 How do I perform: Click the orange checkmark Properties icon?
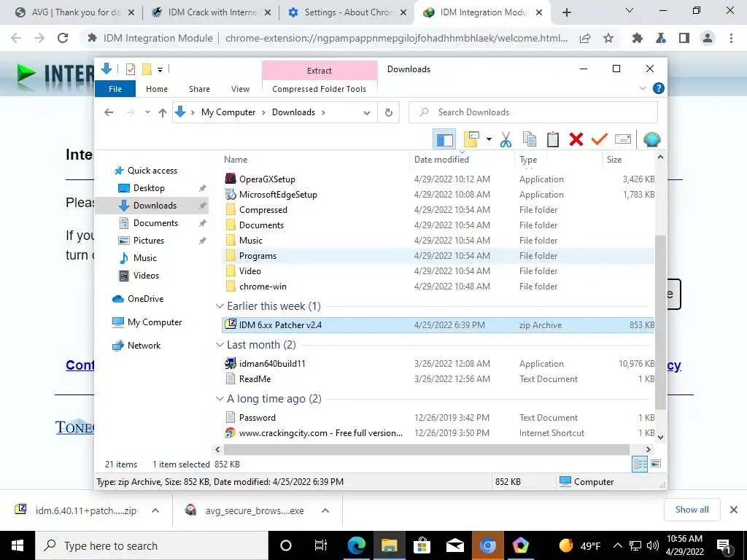click(600, 139)
